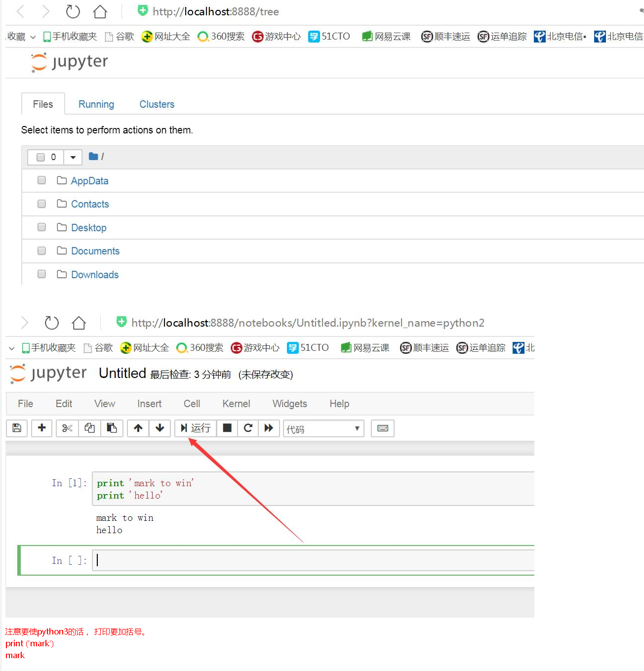Screen dimensions: 644x671
Task: Cut selected cell with the scissors icon
Action: [67, 428]
